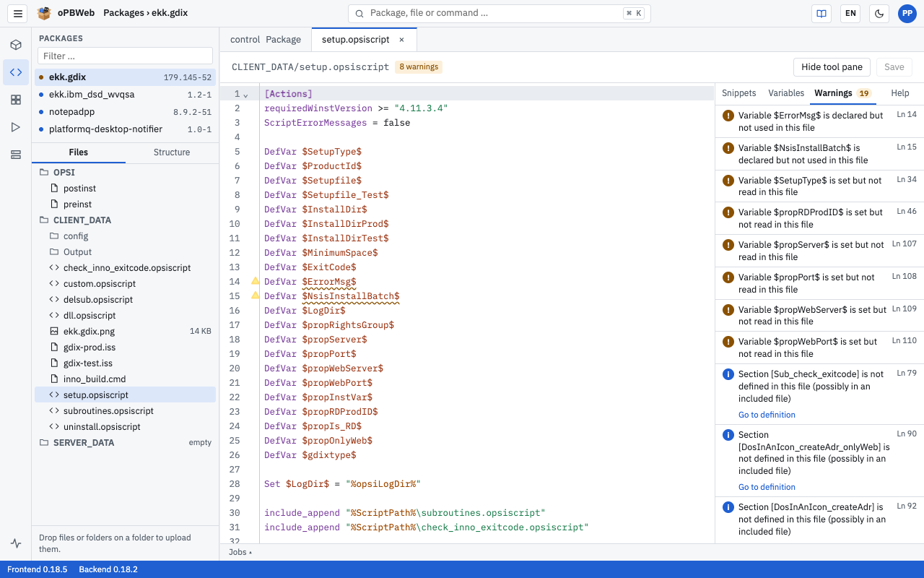Switch to the Structure tab

tap(172, 152)
